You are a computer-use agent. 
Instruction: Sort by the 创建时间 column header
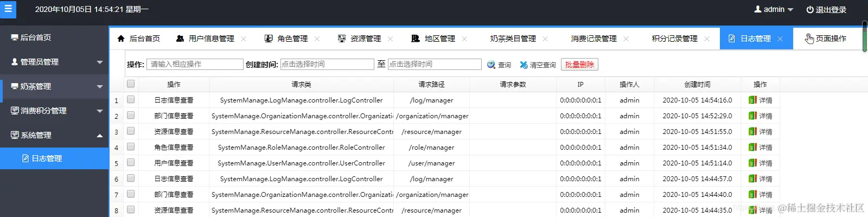point(697,85)
